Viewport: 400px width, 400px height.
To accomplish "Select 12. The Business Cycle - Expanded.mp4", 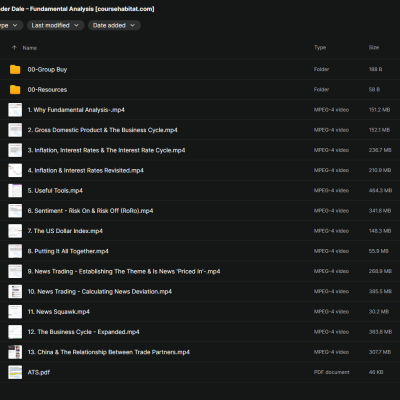I will coord(83,332).
